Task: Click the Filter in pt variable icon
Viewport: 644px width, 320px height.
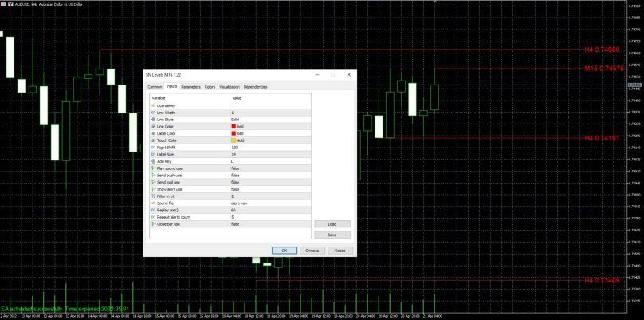Action: click(153, 196)
